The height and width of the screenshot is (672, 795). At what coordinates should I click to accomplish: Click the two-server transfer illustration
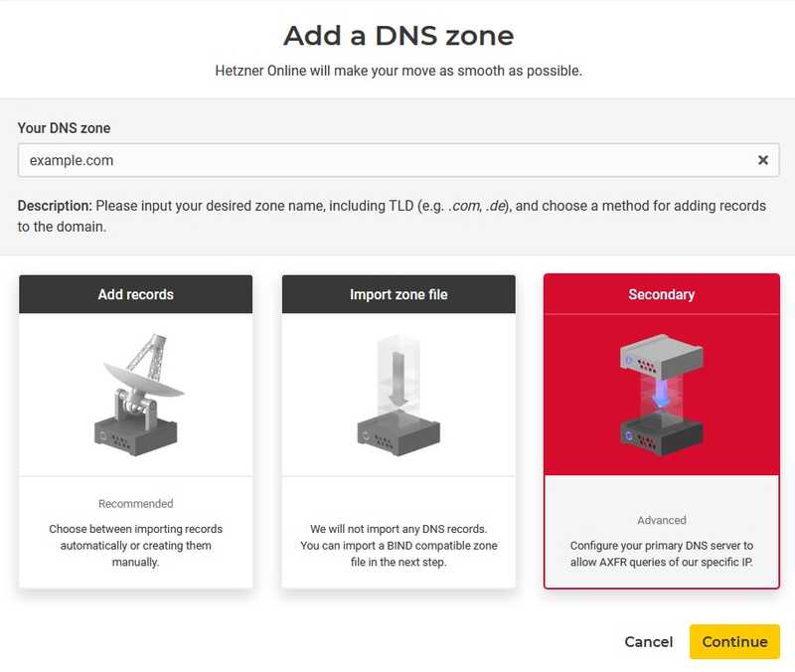(x=662, y=395)
